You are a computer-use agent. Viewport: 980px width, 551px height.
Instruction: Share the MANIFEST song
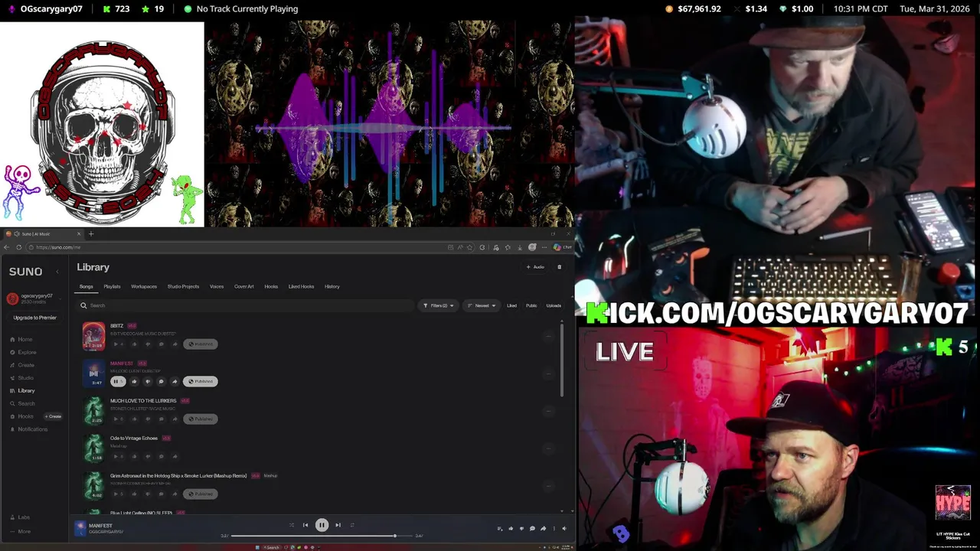(175, 381)
